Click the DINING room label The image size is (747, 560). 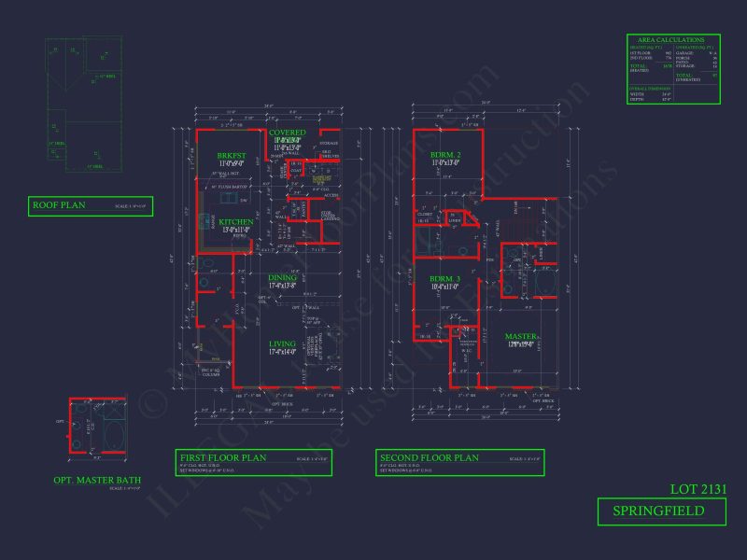click(282, 277)
